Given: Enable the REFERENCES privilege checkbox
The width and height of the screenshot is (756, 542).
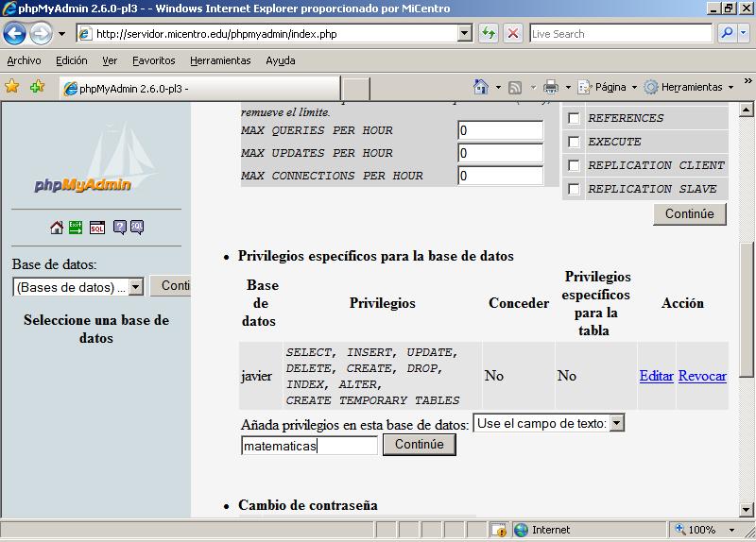Looking at the screenshot, I should pyautogui.click(x=574, y=119).
